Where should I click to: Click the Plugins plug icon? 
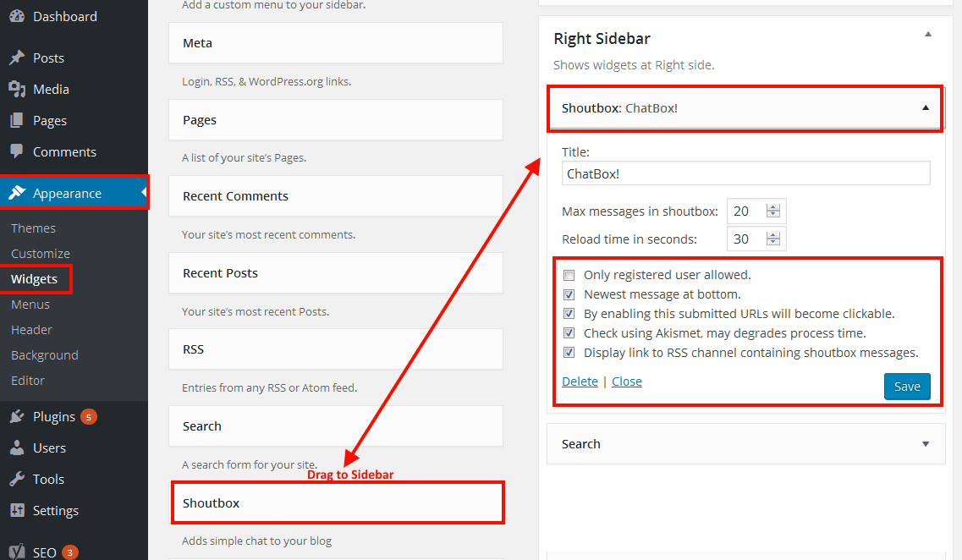coord(17,416)
